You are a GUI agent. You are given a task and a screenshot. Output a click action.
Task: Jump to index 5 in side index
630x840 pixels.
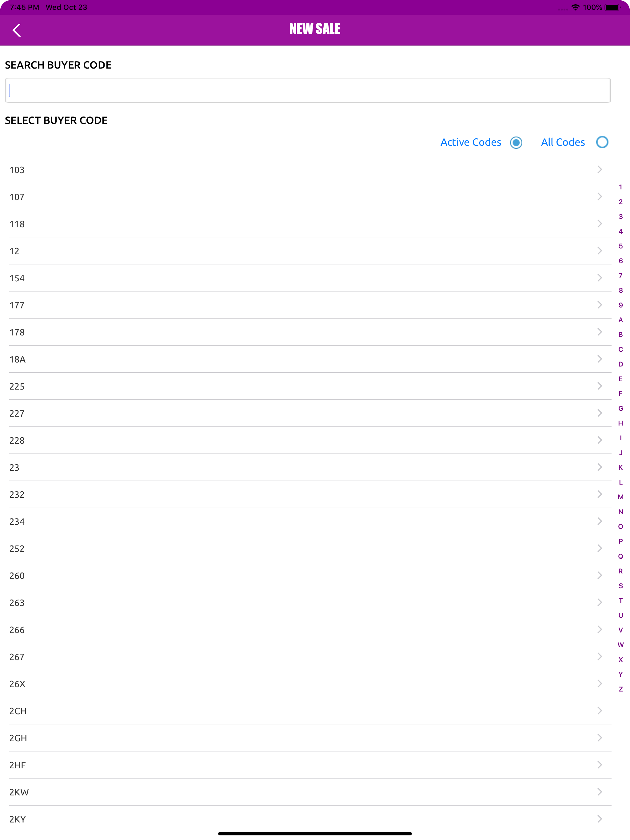620,246
